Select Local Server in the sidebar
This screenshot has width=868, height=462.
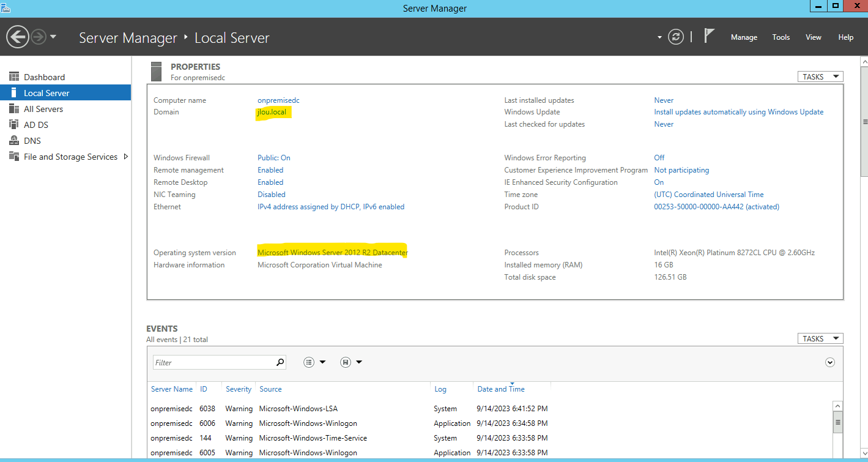pyautogui.click(x=65, y=93)
